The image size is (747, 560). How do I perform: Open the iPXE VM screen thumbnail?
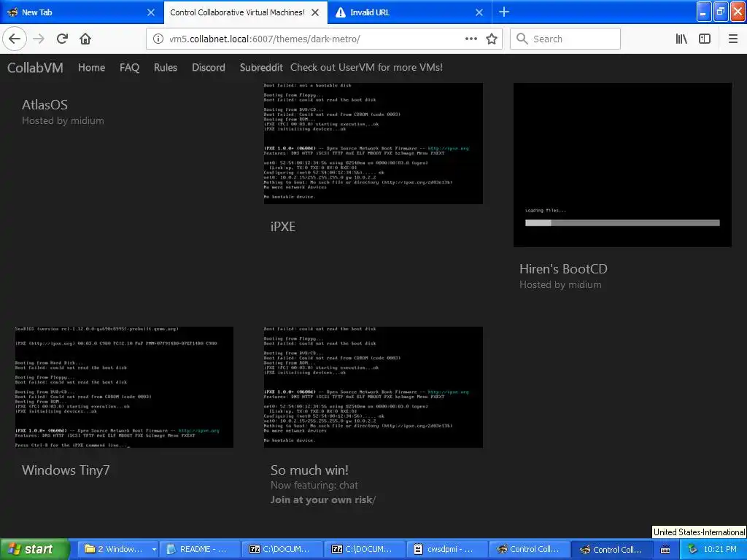[x=373, y=144]
